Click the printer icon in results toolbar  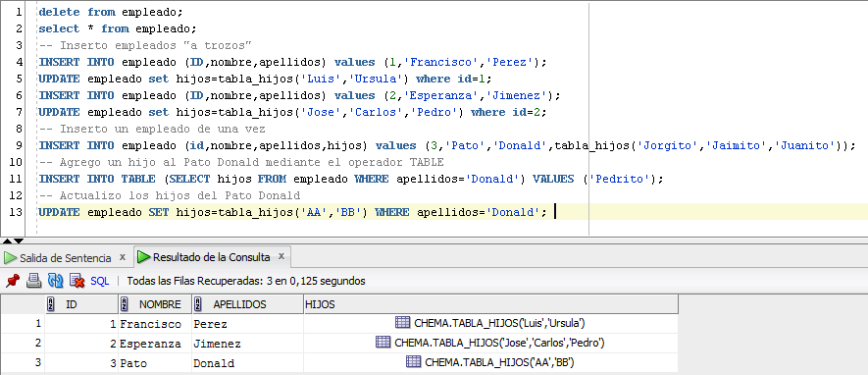(x=33, y=281)
